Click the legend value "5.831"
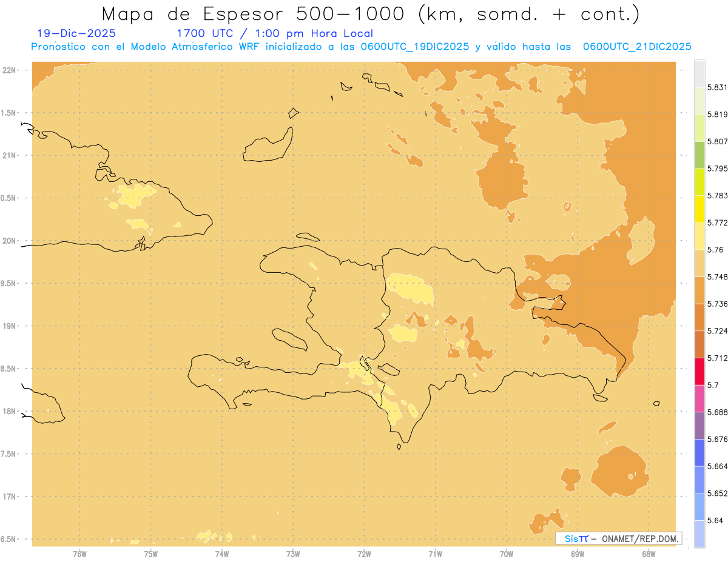The image size is (728, 562). [717, 87]
